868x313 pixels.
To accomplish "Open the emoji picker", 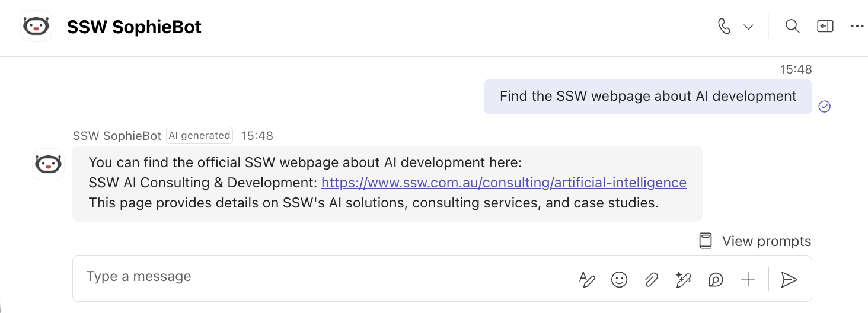I will pyautogui.click(x=619, y=279).
